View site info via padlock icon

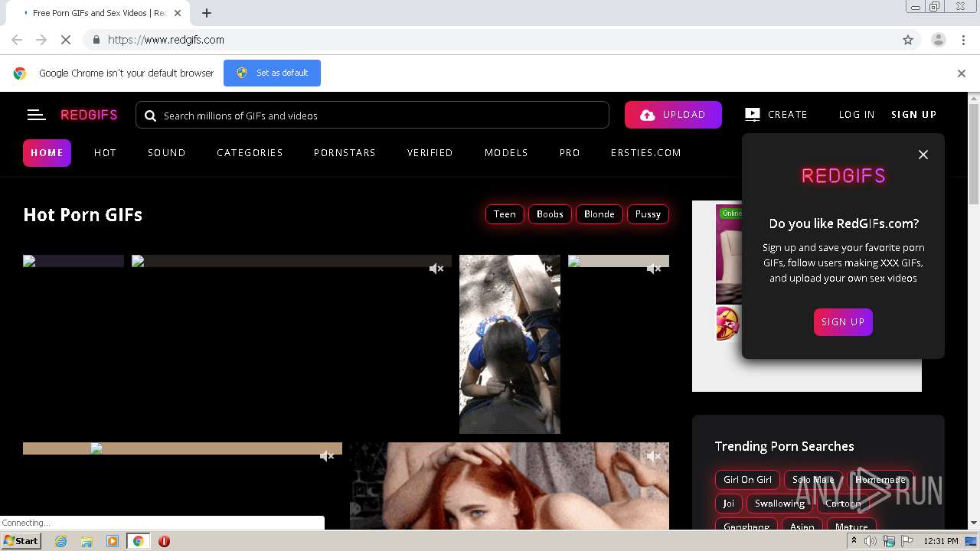click(x=96, y=40)
